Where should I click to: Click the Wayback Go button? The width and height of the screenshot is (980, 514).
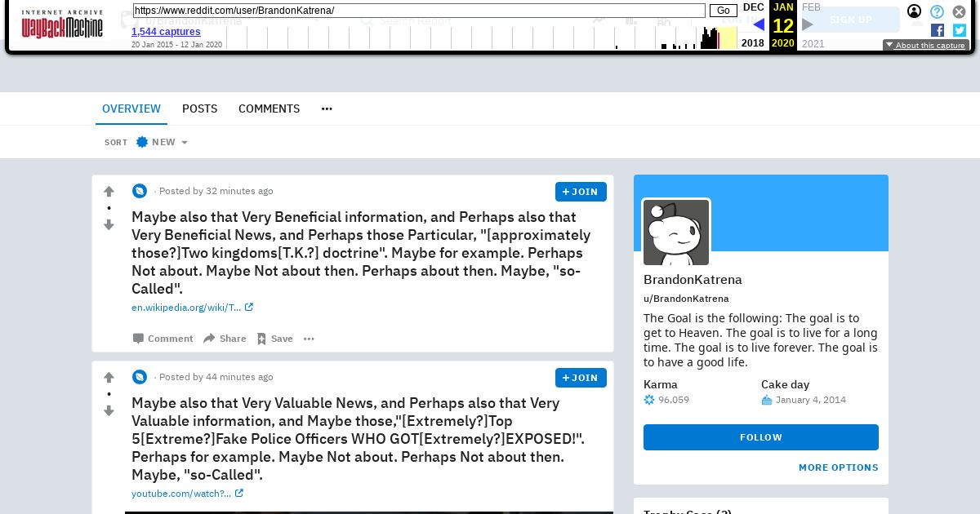point(723,11)
